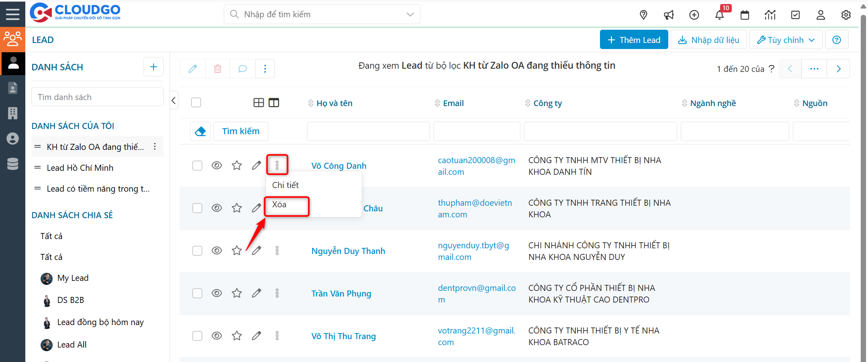868x362 pixels.
Task: Open the tasks checkbox icon in top bar
Action: point(795,15)
